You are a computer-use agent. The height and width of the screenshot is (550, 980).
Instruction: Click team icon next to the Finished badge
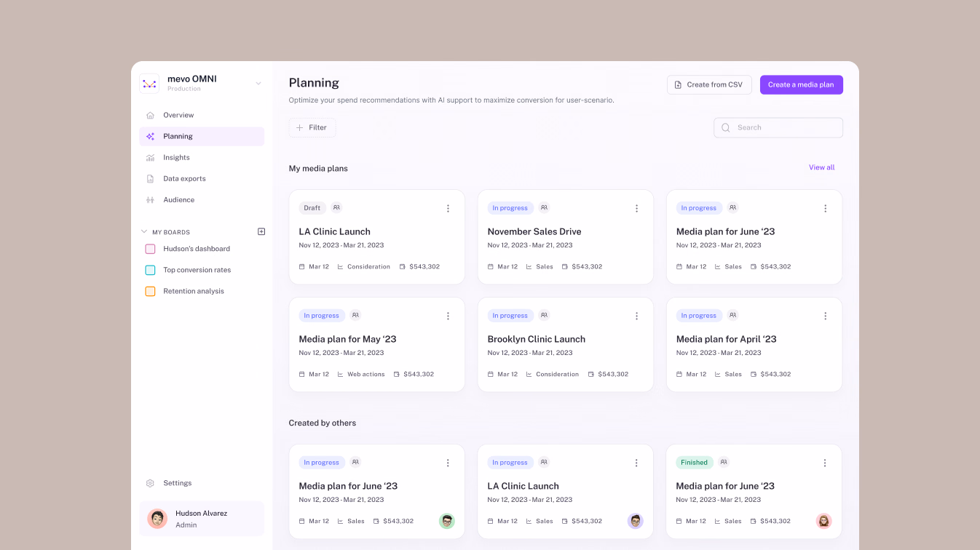coord(724,462)
